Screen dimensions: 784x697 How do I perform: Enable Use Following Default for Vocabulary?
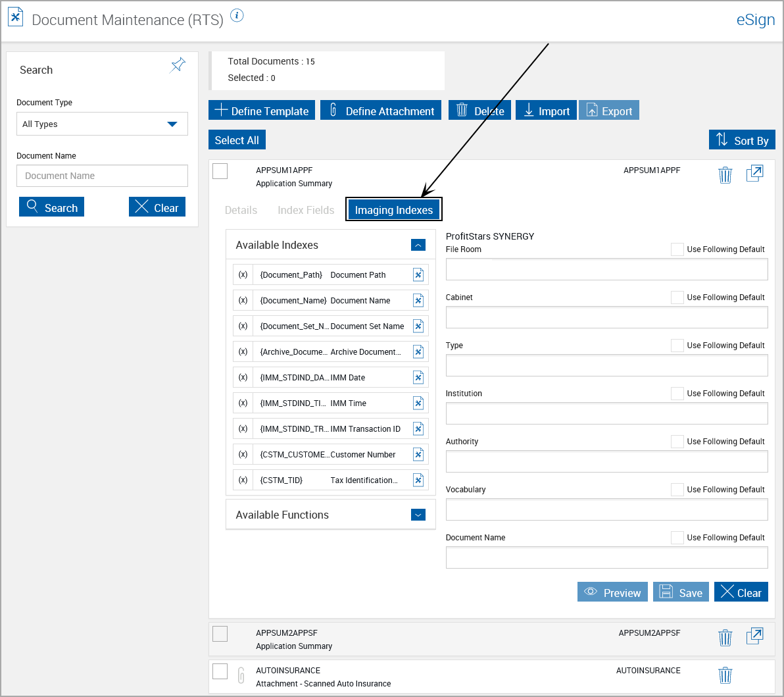pyautogui.click(x=677, y=490)
